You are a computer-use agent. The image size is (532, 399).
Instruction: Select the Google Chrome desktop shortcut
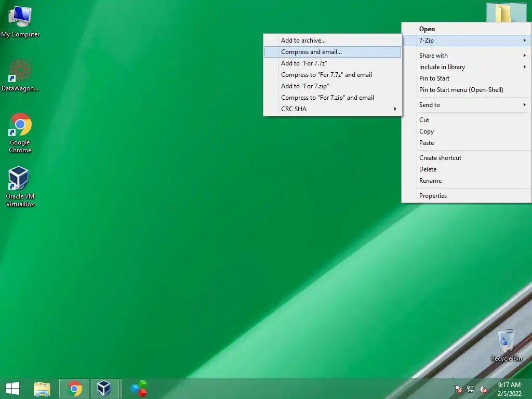[x=20, y=132]
